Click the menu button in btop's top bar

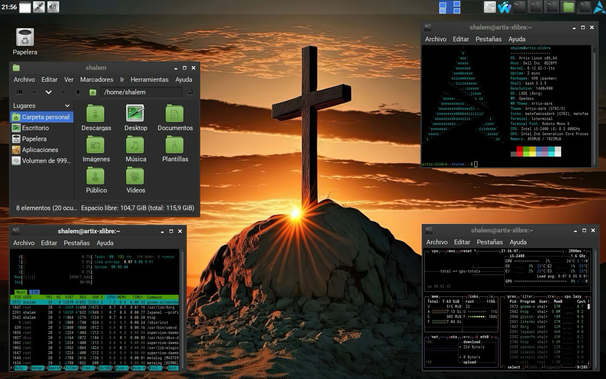451,251
